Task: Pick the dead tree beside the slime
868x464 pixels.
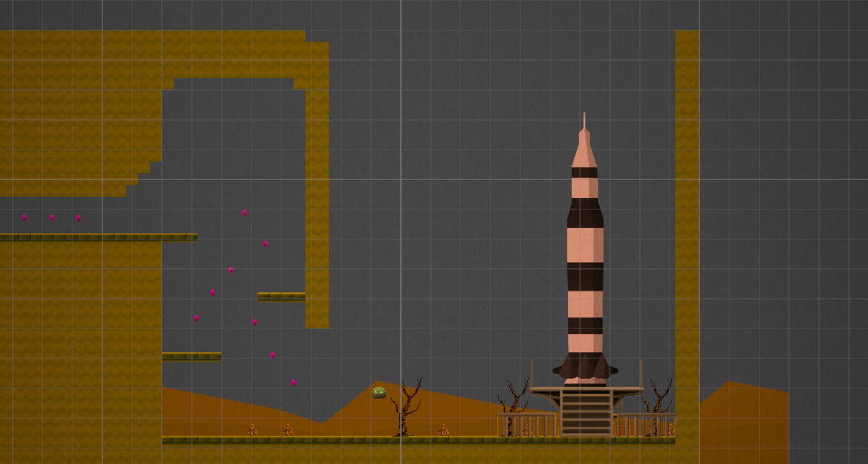Action: 407,407
